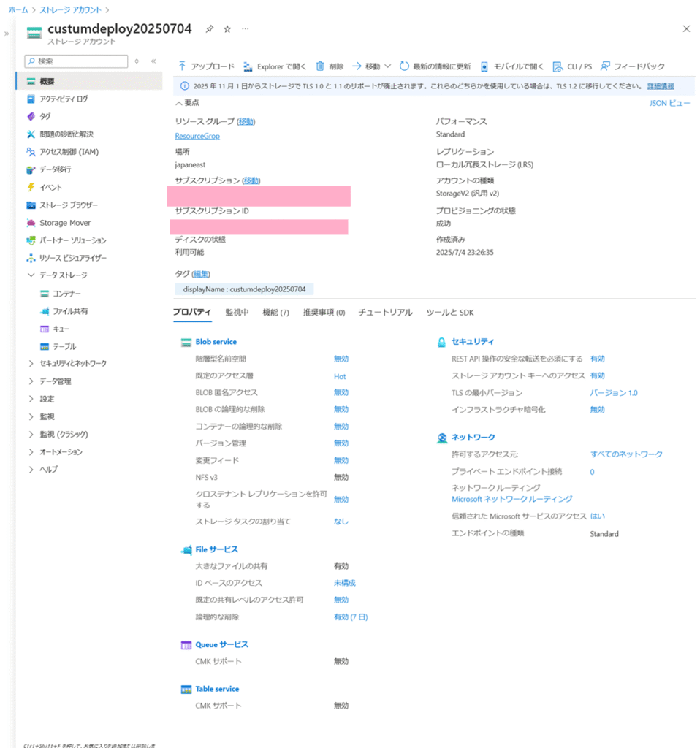The height and width of the screenshot is (748, 700).
Task: Expand the データ管理 section
Action: [31, 381]
